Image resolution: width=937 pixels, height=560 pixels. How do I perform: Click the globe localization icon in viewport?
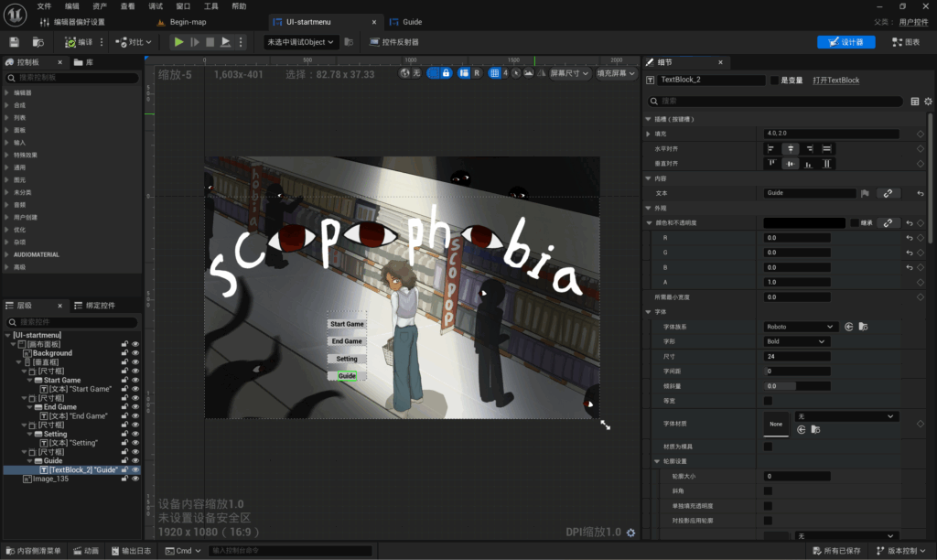tap(405, 73)
